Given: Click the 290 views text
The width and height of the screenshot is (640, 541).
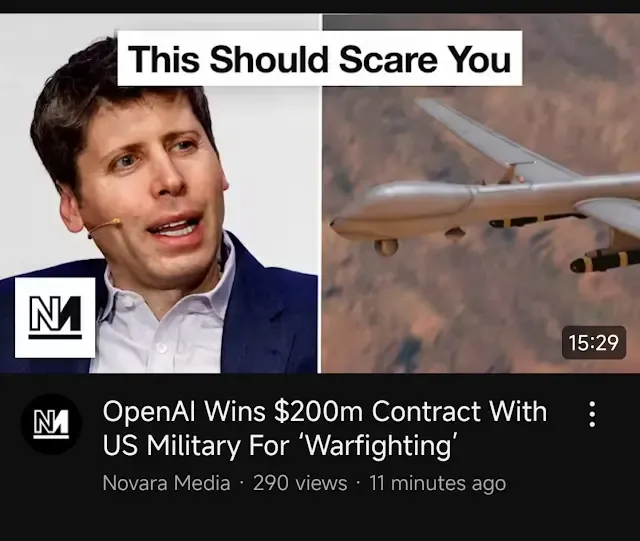Looking at the screenshot, I should 300,483.
